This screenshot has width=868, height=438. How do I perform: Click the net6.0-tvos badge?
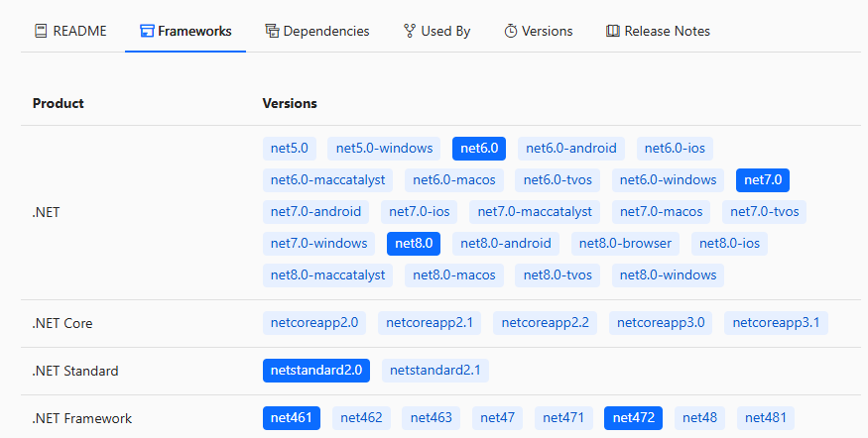coord(558,180)
